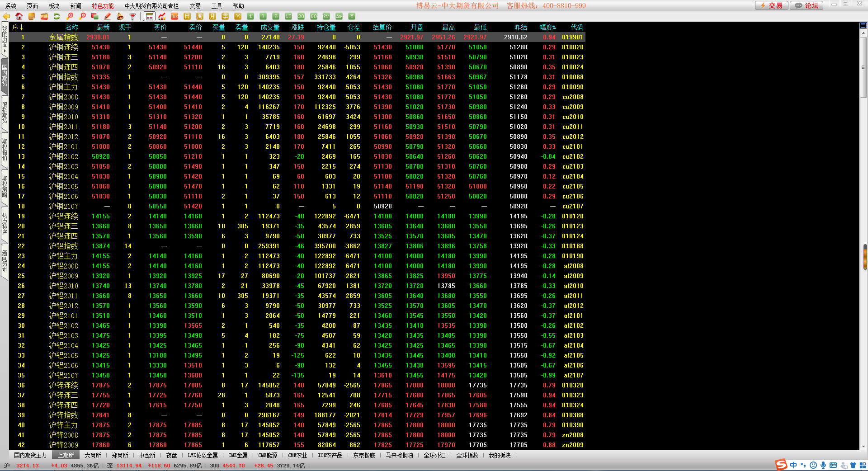
Task: Open Sogou soft keyboard icon
Action: (833, 465)
